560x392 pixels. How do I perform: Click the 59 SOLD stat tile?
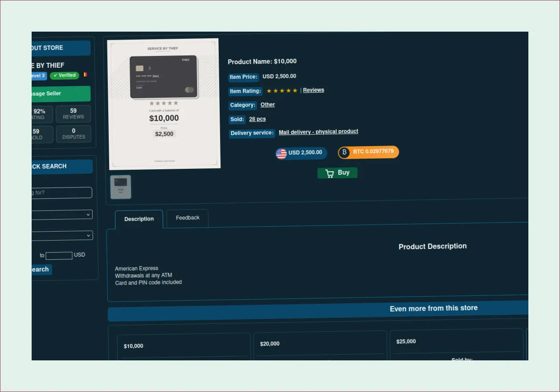point(42,134)
